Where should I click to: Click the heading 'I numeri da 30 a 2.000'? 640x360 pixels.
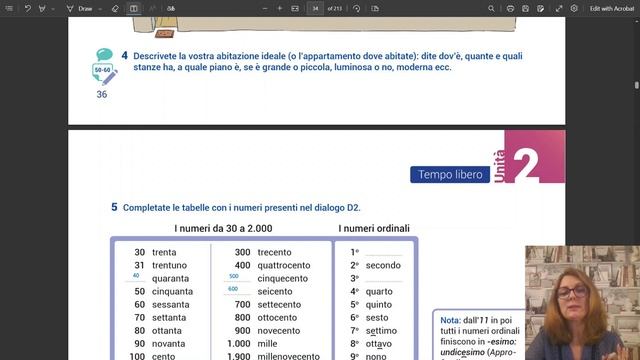click(x=223, y=228)
